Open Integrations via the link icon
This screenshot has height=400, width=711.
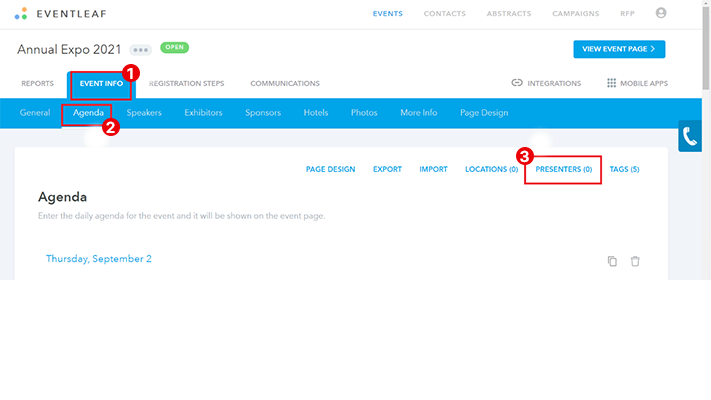pos(517,83)
